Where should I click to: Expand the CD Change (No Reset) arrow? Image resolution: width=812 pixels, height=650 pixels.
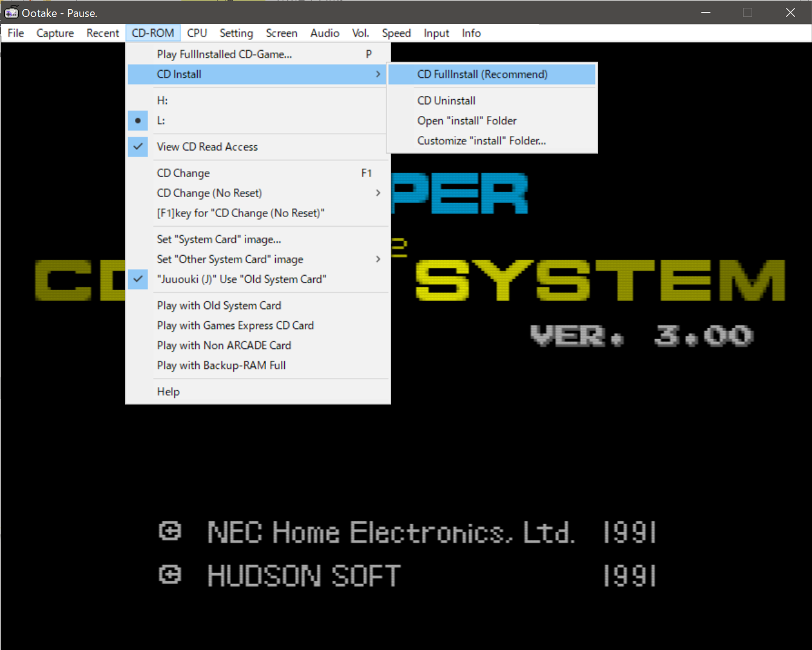click(x=378, y=193)
